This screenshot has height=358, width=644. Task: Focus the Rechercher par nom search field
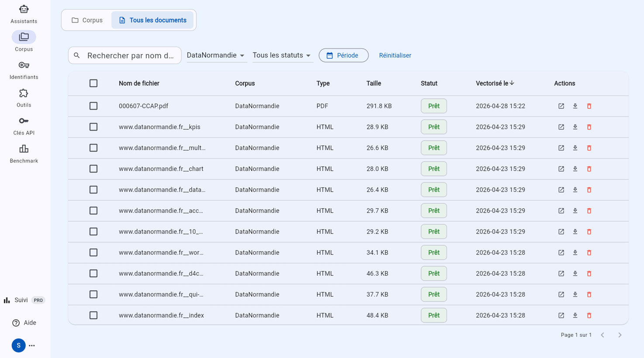(x=125, y=55)
